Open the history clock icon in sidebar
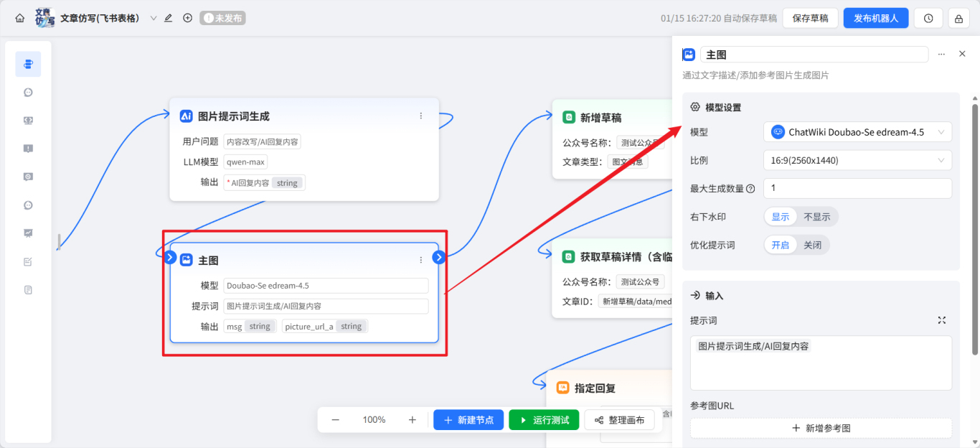 (28, 92)
